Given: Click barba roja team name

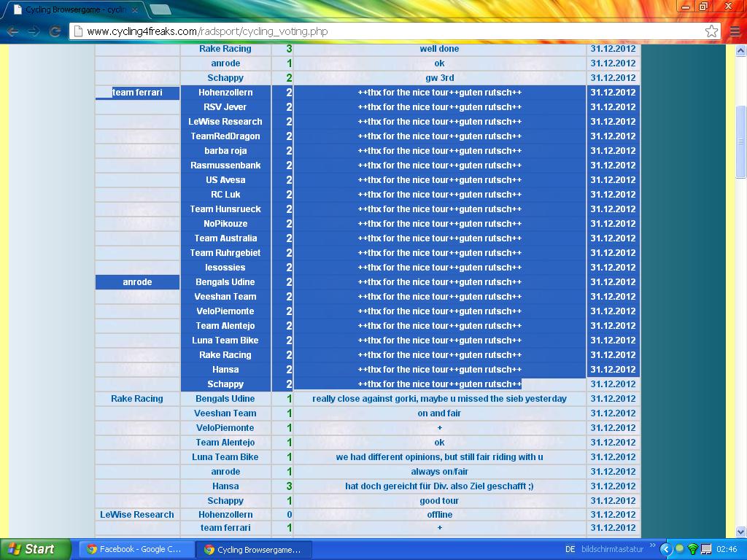Looking at the screenshot, I should 225,151.
